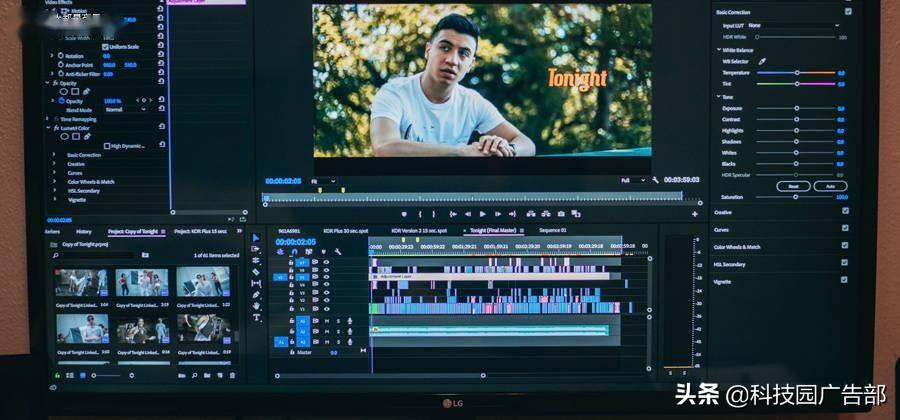Toggle the Creative section checkbox
900x420 pixels.
[x=844, y=211]
